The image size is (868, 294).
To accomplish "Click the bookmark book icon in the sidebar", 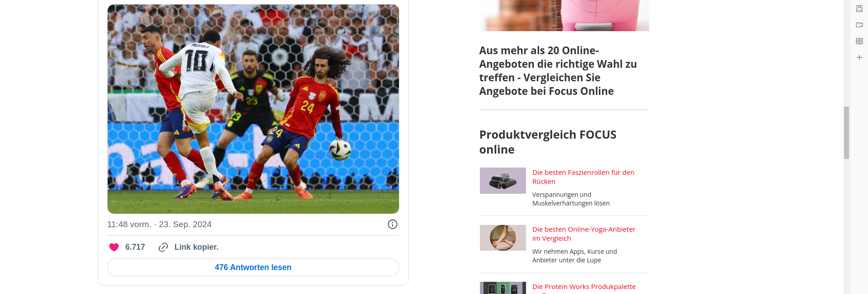I will pos(859,9).
